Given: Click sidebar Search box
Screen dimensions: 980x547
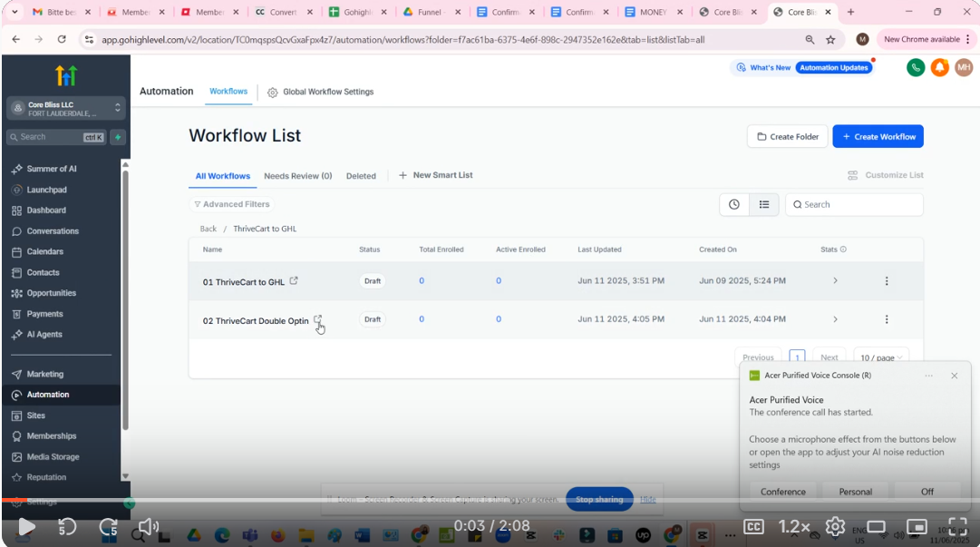Looking at the screenshot, I should [56, 137].
